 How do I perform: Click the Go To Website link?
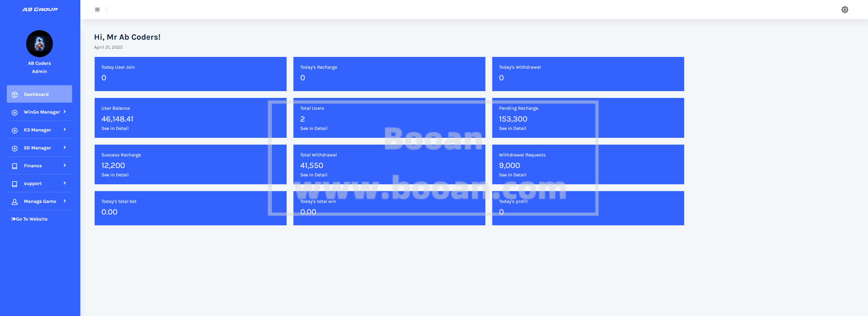(x=29, y=219)
